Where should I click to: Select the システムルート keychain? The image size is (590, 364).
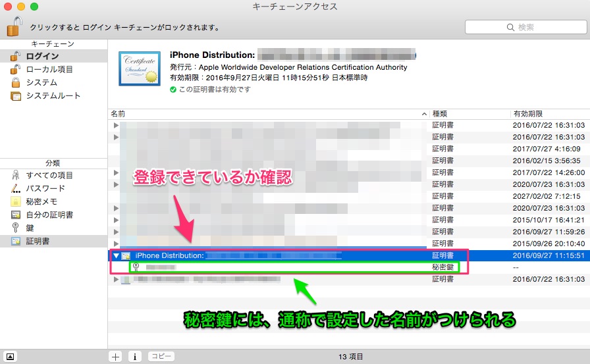tap(53, 96)
